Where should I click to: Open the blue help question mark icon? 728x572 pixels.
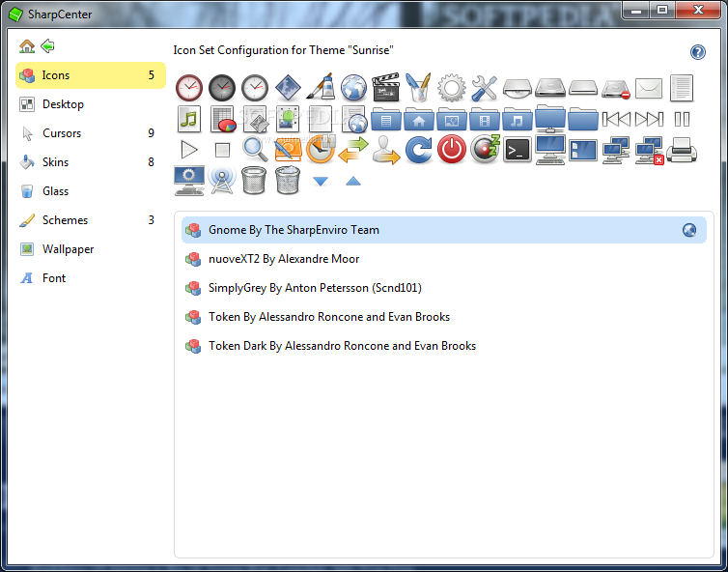pos(697,52)
